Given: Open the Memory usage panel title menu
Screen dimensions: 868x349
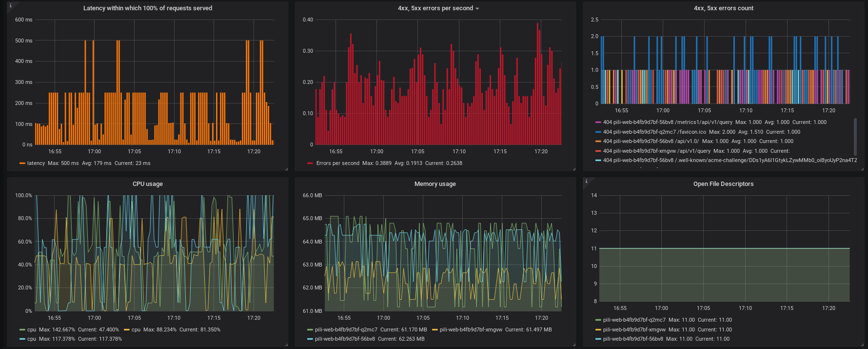Looking at the screenshot, I should click(x=435, y=184).
